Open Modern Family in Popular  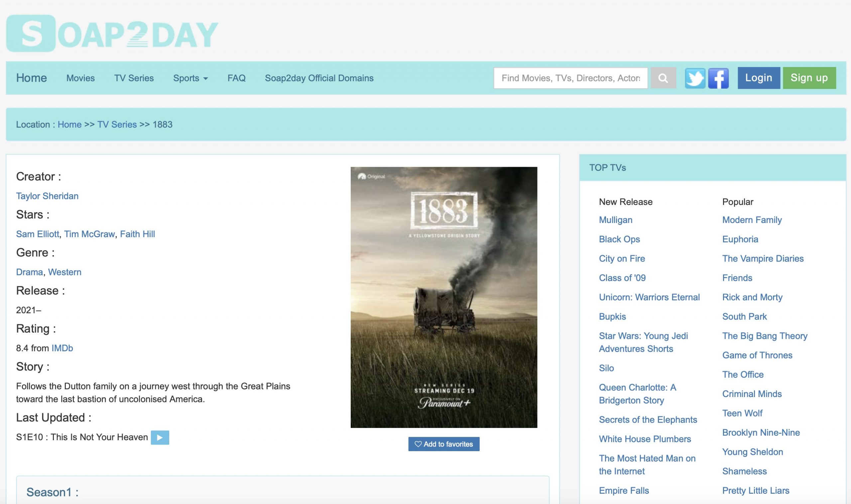point(752,220)
